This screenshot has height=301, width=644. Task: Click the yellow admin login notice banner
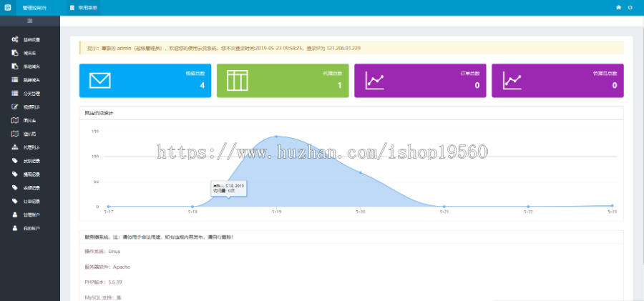[x=351, y=48]
